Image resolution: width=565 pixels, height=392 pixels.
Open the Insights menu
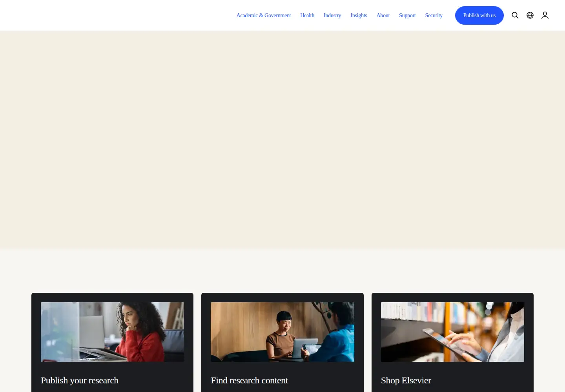point(359,15)
